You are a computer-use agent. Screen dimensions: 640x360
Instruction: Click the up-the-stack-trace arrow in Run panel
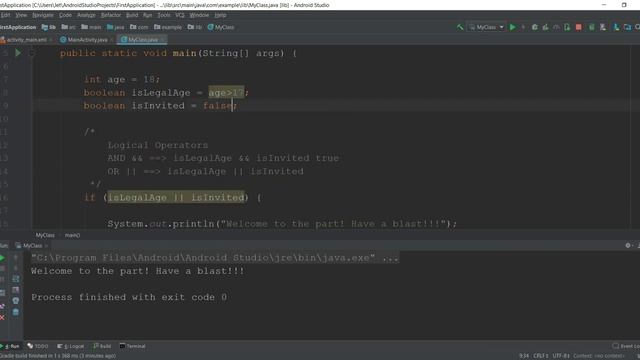coord(16,258)
